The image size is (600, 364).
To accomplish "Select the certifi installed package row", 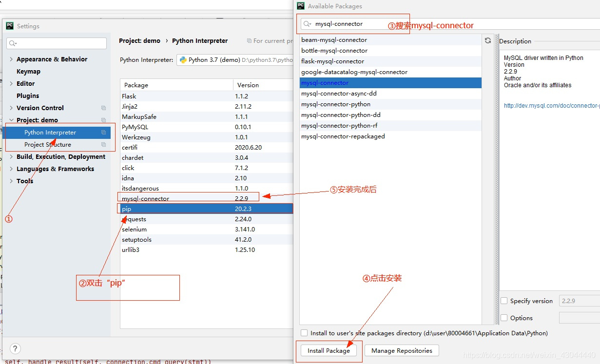I will [207, 148].
